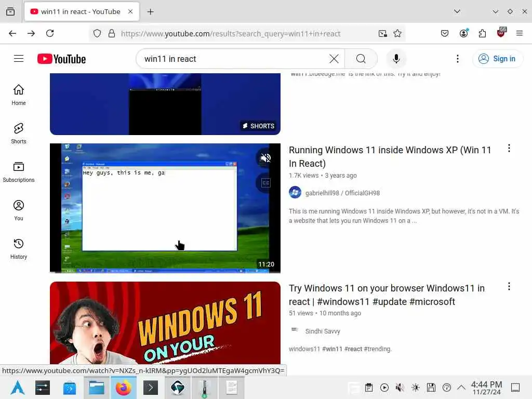The width and height of the screenshot is (532, 399).
Task: Visit the Sindhi Savvy channel
Action: 322,331
